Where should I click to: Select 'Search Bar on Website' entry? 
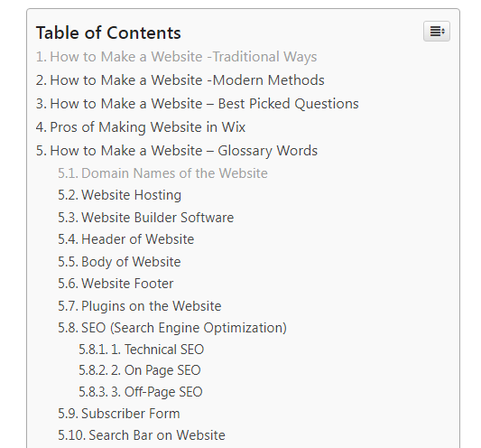pyautogui.click(x=142, y=435)
